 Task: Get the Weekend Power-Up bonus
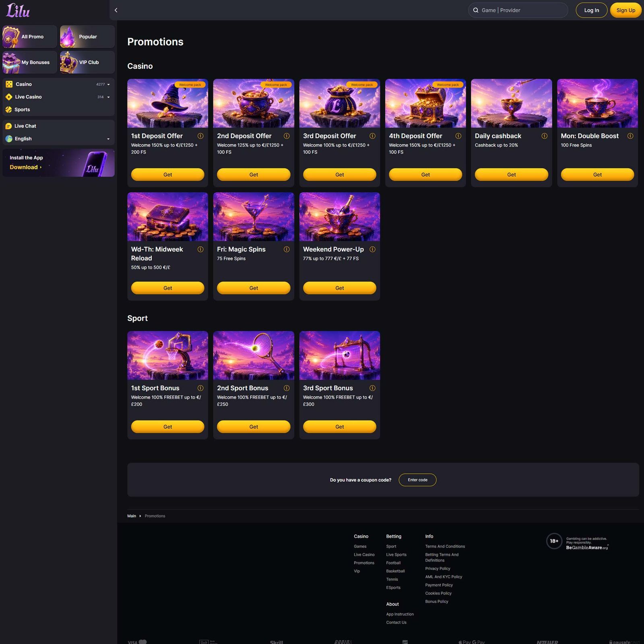pos(339,288)
